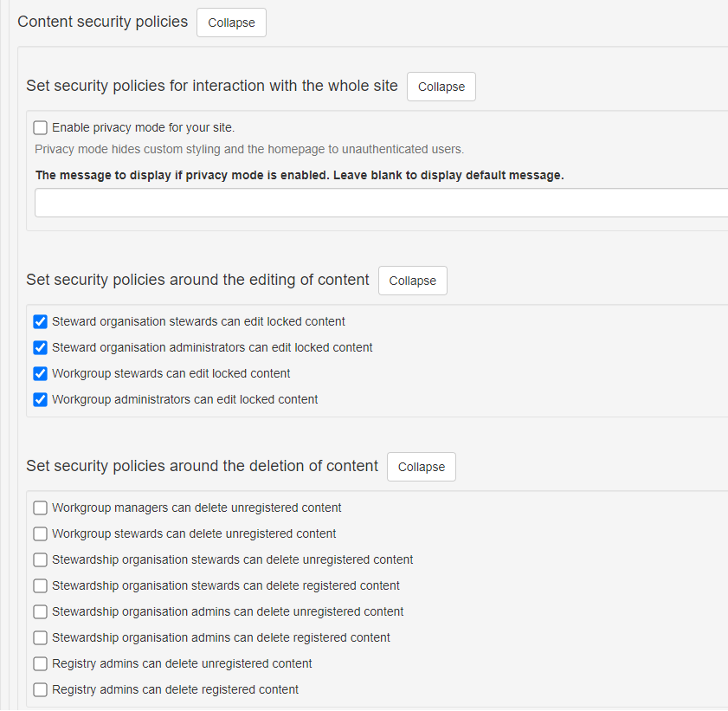Image resolution: width=728 pixels, height=711 pixels.
Task: Check Stewardship organisation admins delete unregistered content
Action: click(41, 612)
